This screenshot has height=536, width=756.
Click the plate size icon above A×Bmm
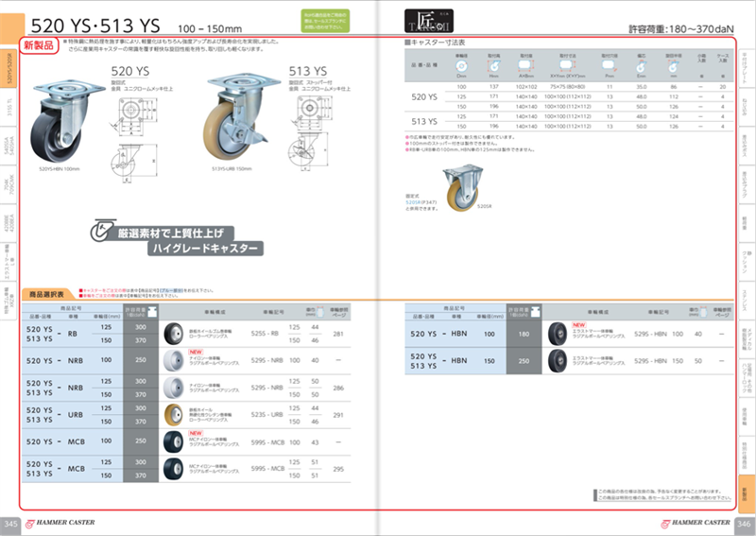524,65
